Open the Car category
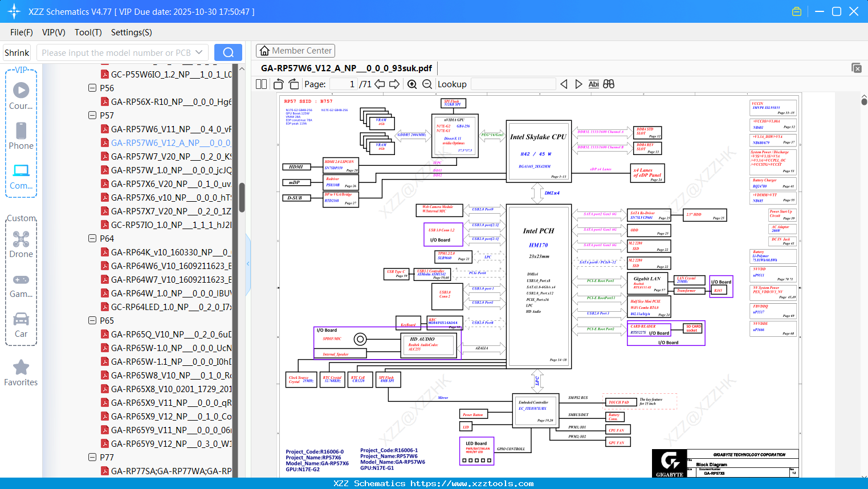Viewport: 868px width, 489px height. (21, 324)
